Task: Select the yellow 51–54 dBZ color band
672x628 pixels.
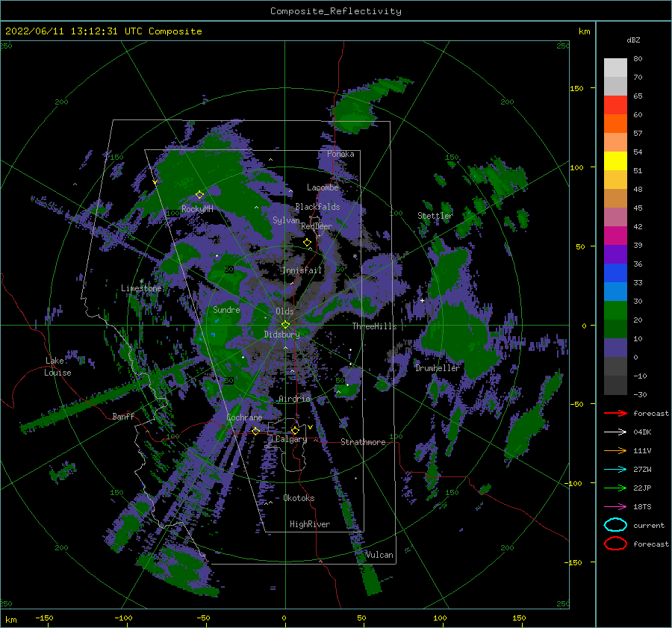Action: pyautogui.click(x=615, y=161)
